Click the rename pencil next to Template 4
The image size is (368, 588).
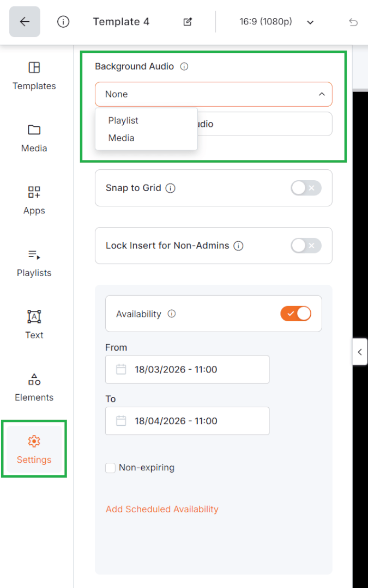coord(187,21)
